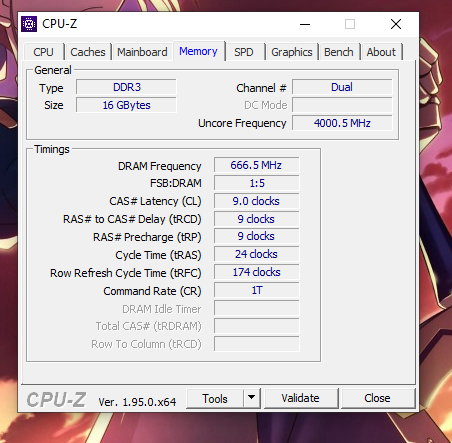Open the Caches tab
Viewport: 452px width, 443px height.
88,52
